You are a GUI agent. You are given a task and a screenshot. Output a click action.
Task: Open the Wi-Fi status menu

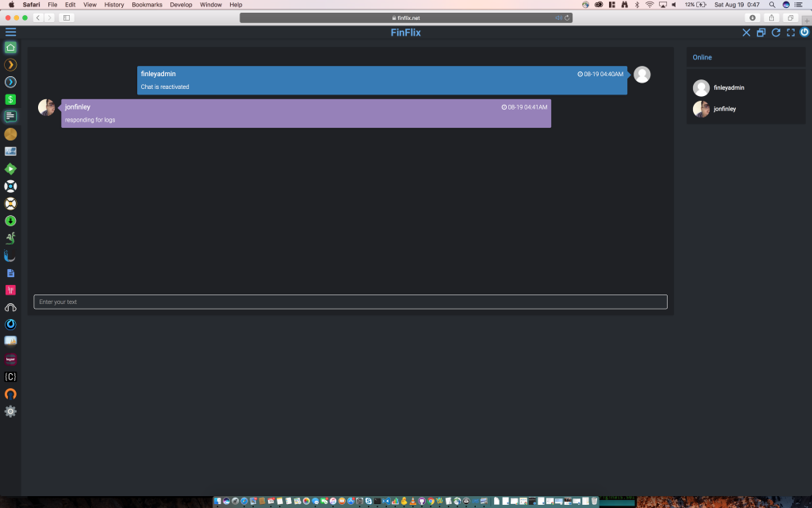point(649,5)
